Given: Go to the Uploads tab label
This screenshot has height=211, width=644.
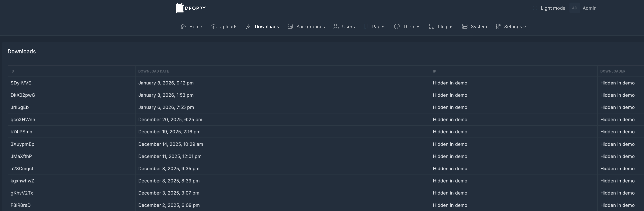Looking at the screenshot, I should coord(228,26).
